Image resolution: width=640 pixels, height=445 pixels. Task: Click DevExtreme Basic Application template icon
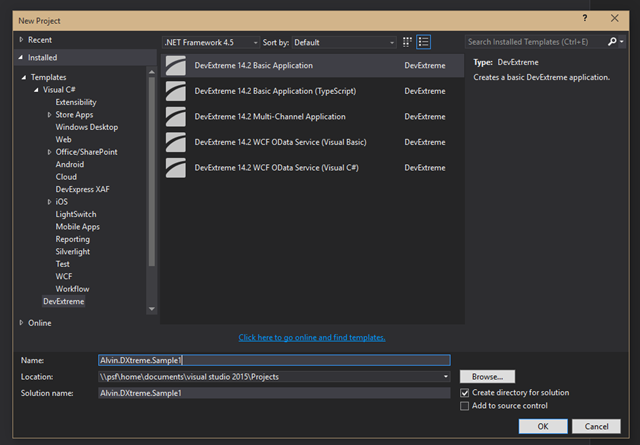(176, 65)
